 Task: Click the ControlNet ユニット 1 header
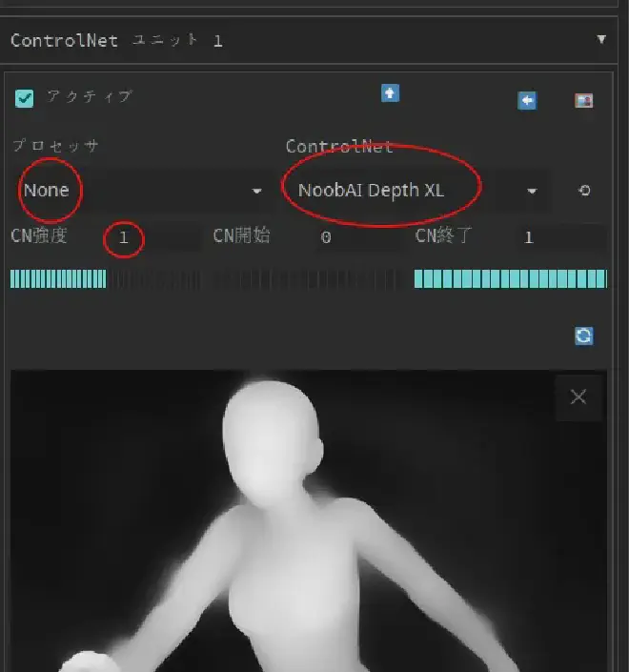tap(309, 40)
